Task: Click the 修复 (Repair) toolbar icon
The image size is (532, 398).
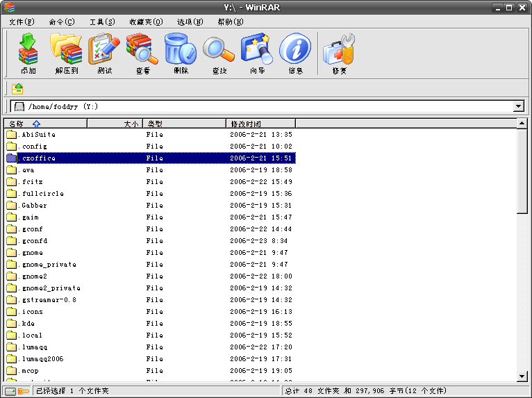Action: 339,49
